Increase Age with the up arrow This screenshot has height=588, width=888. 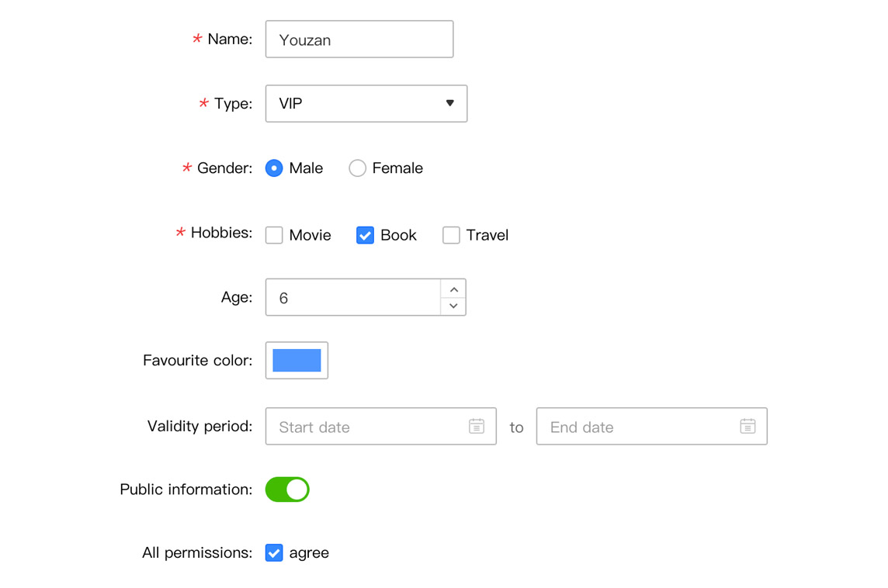(453, 289)
